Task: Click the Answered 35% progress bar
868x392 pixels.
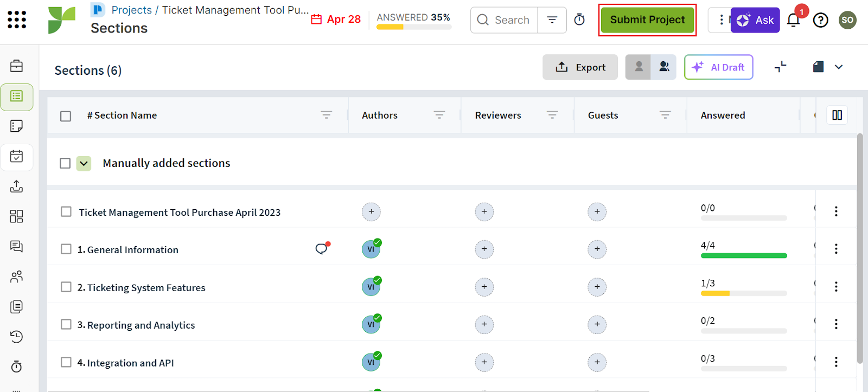Action: pos(413,27)
